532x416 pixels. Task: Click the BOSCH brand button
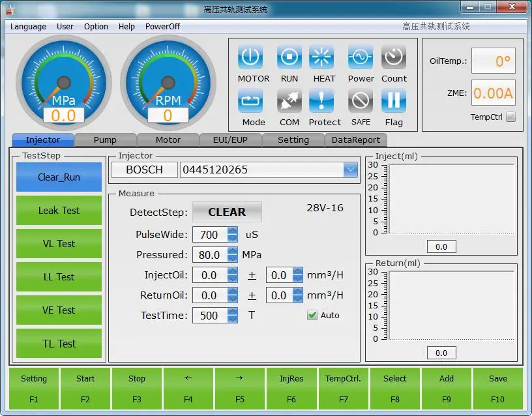tap(145, 170)
